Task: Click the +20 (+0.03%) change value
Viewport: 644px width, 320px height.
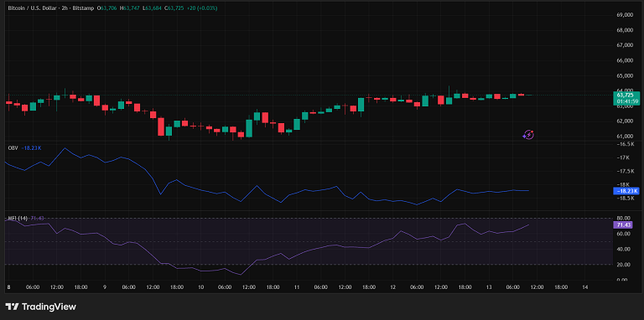Action: (x=203, y=8)
